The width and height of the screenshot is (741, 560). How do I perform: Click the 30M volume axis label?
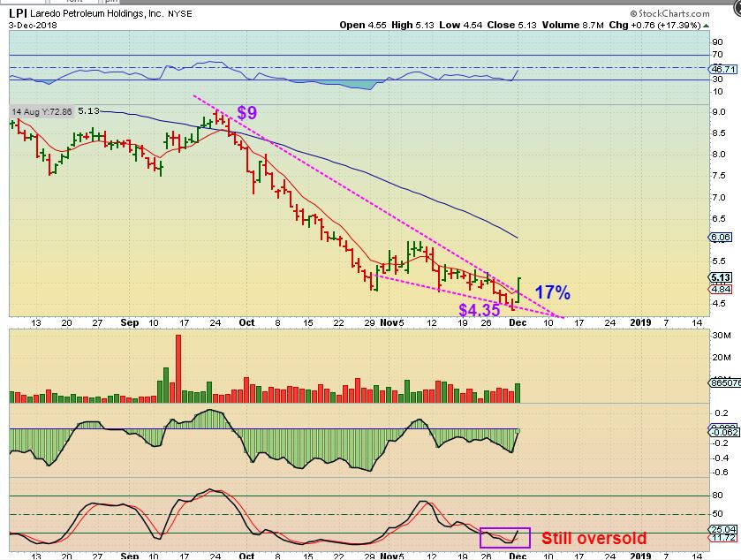722,336
